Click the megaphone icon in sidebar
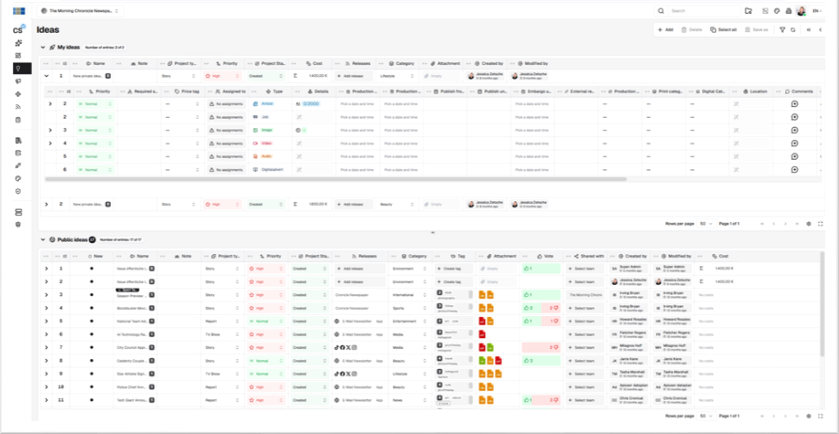The image size is (839, 434). pyautogui.click(x=18, y=81)
